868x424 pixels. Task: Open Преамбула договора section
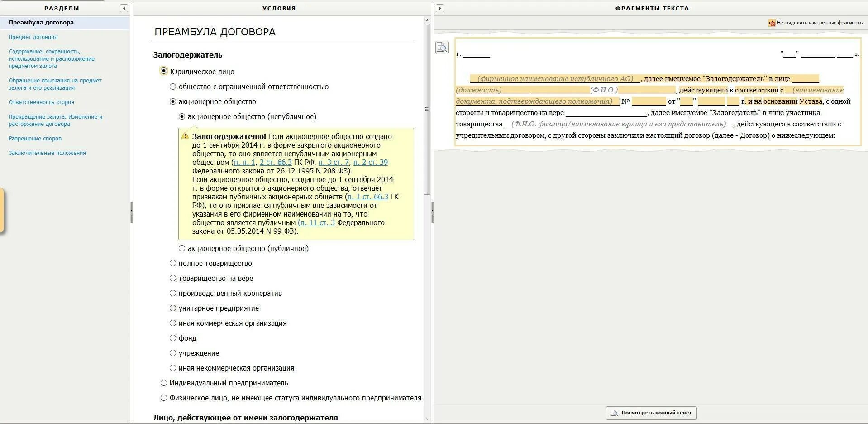pos(41,23)
